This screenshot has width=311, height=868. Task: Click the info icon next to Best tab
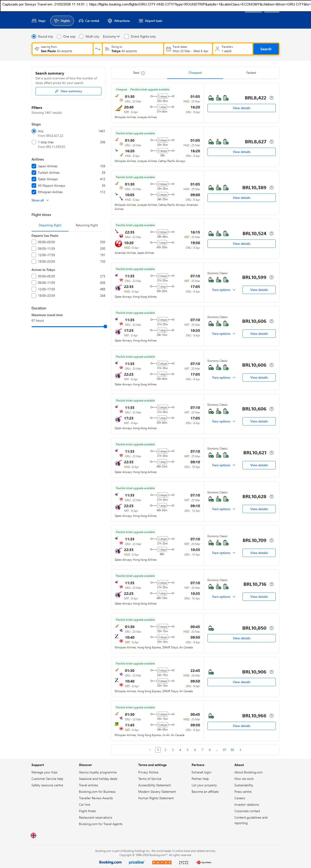coord(143,73)
